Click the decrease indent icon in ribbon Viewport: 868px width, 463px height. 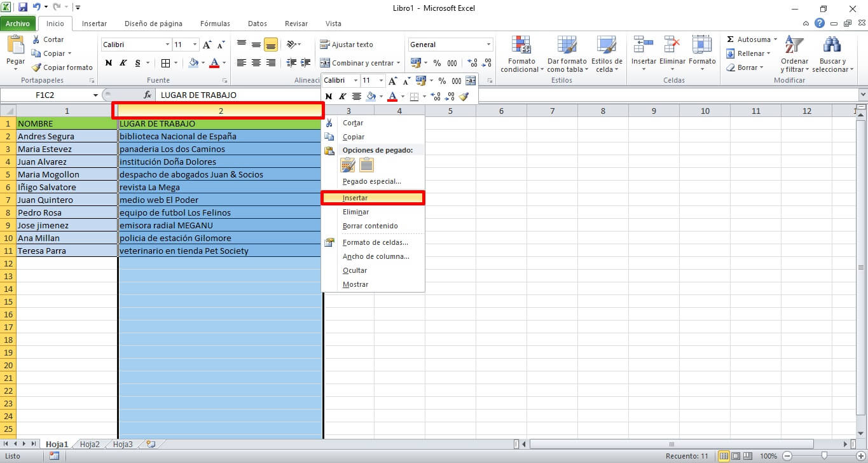pyautogui.click(x=291, y=63)
